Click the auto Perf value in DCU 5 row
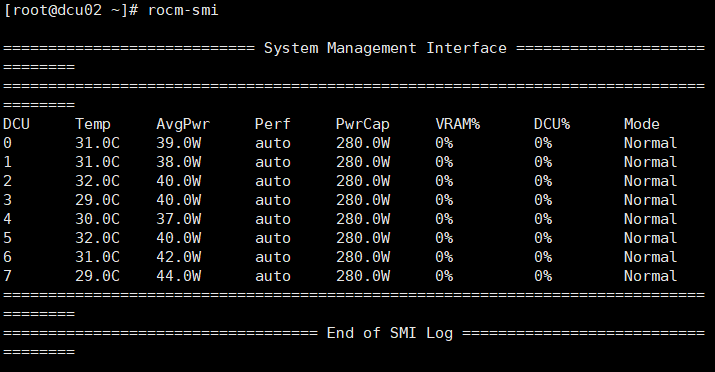 pyautogui.click(x=273, y=238)
